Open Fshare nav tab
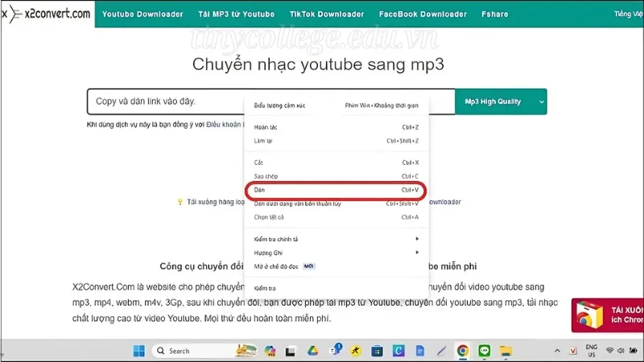 (x=494, y=14)
